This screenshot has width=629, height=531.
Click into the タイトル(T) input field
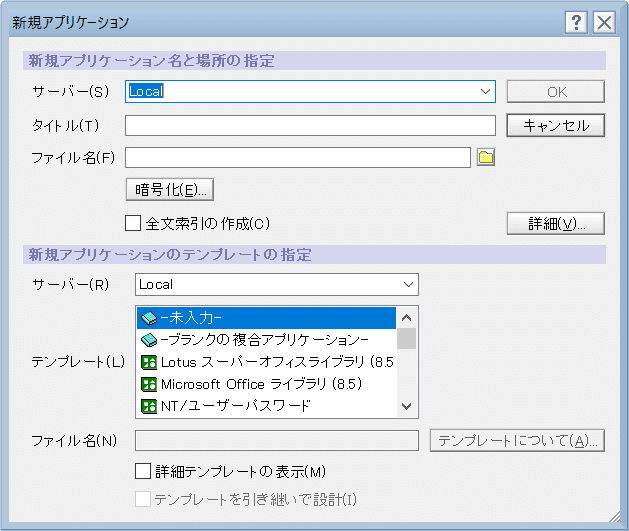[310, 126]
